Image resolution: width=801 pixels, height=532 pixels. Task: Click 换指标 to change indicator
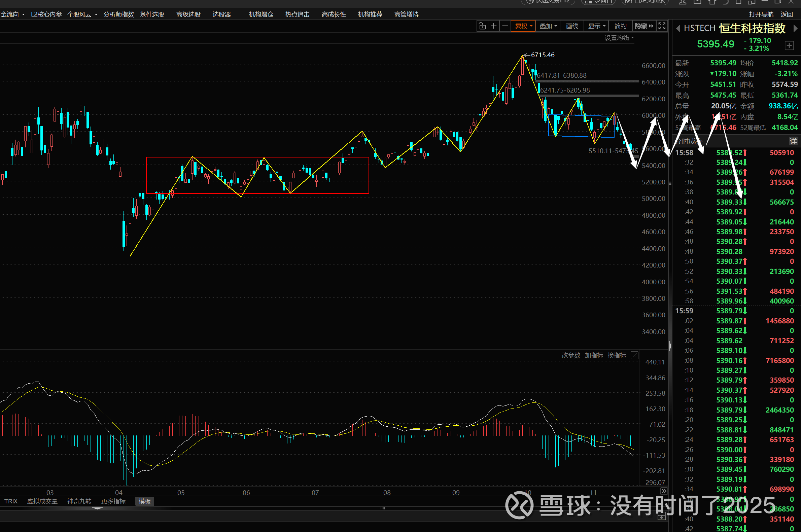pos(617,355)
